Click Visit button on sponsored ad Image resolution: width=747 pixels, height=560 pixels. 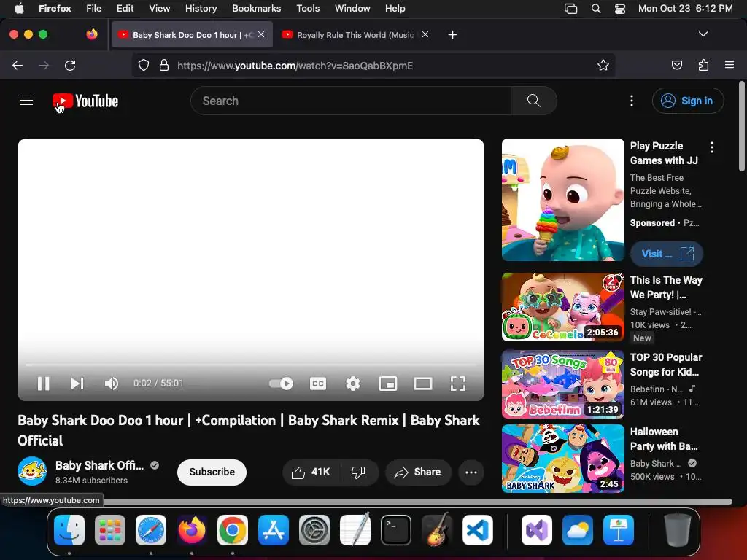coord(667,254)
